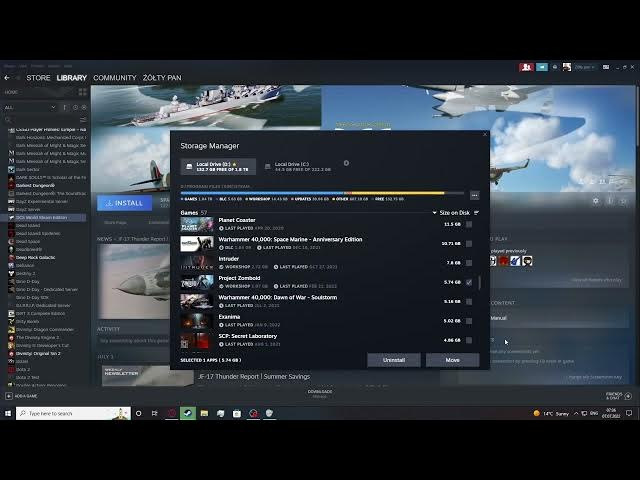640x480 pixels.
Task: Select the Local Drive (C:) tab
Action: click(299, 167)
